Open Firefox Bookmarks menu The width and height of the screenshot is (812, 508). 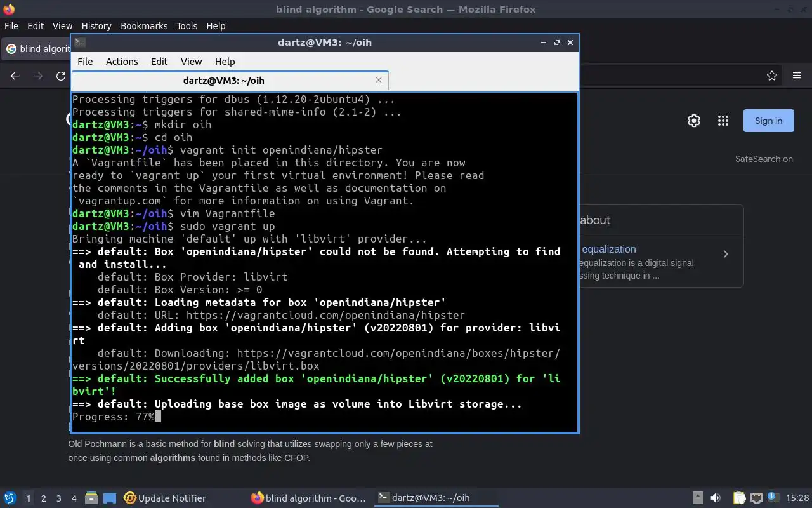144,26
